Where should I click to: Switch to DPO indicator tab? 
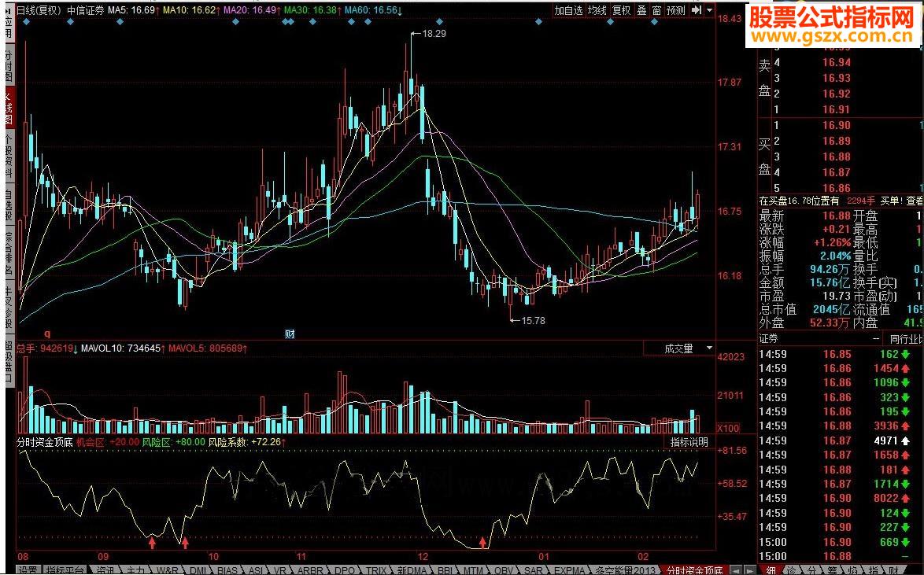click(x=345, y=570)
